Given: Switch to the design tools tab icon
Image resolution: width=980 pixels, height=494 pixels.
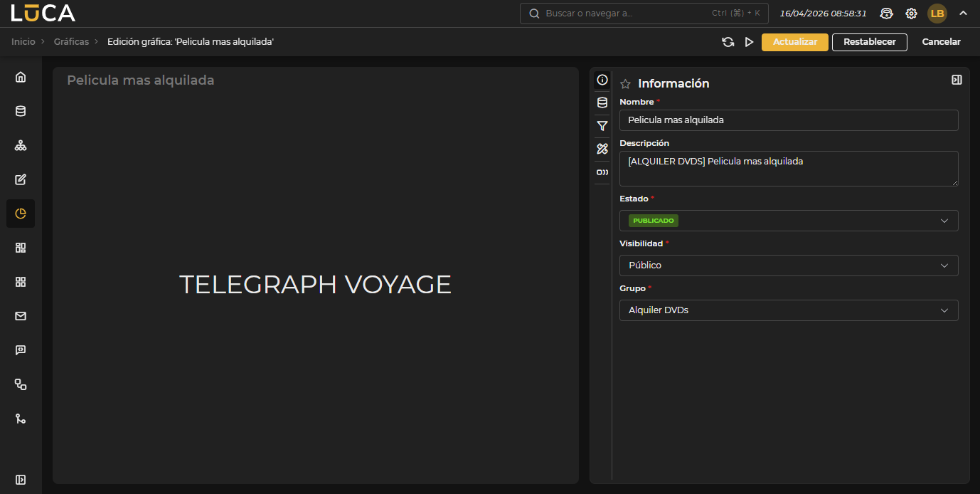Looking at the screenshot, I should 602,149.
